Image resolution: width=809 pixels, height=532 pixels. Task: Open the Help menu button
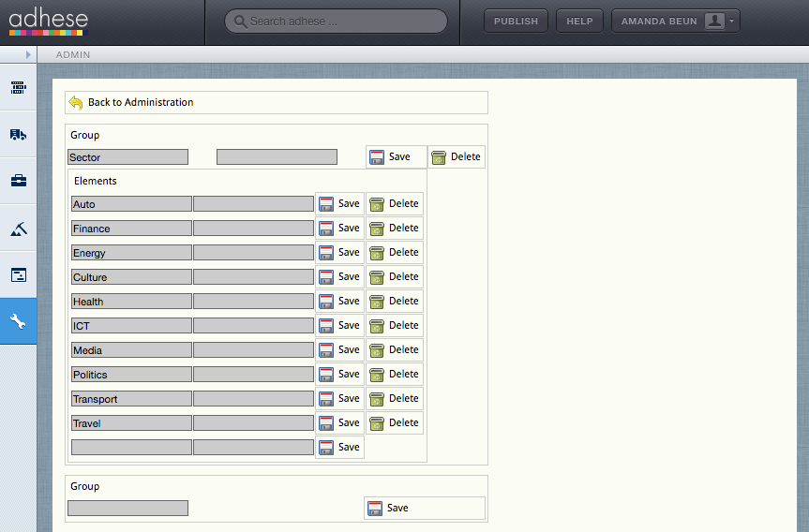[579, 22]
